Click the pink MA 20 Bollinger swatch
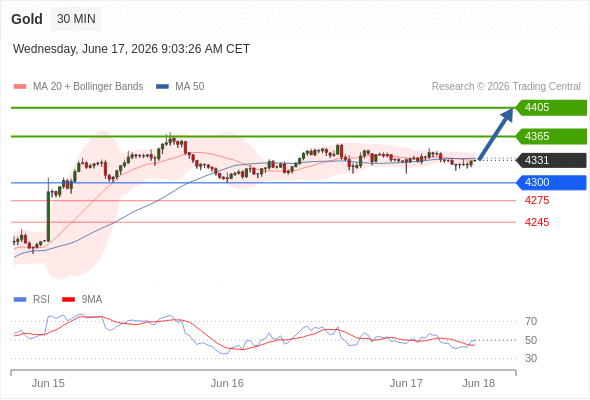Image resolution: width=590 pixels, height=400 pixels. click(x=20, y=87)
